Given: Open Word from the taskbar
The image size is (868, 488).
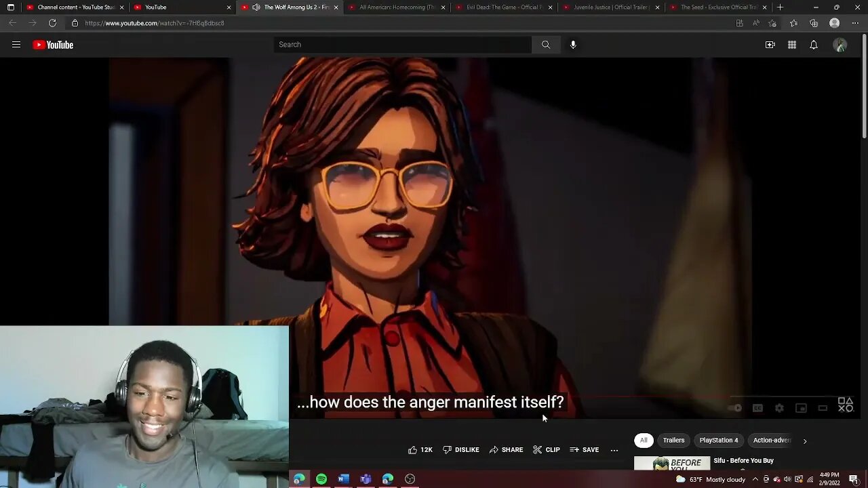Looking at the screenshot, I should click(343, 479).
